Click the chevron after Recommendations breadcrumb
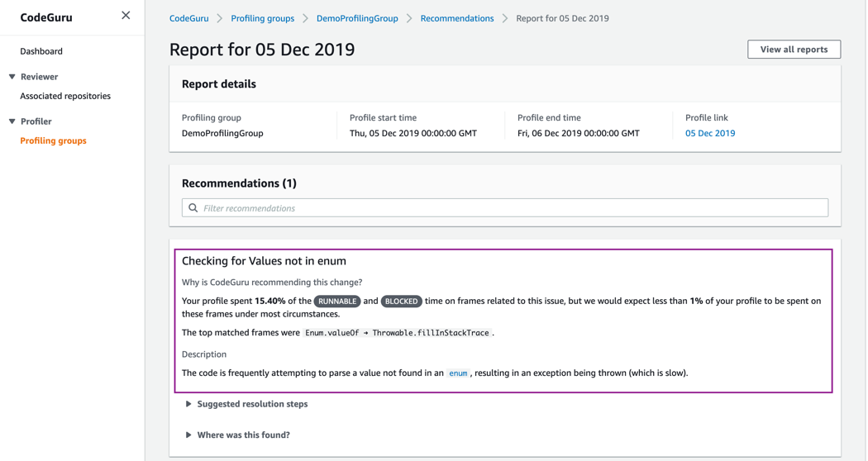This screenshot has width=868, height=461. point(505,18)
